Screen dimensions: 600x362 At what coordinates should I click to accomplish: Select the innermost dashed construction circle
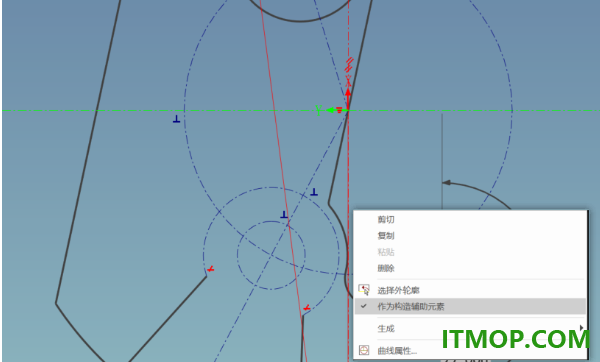[x=271, y=255]
